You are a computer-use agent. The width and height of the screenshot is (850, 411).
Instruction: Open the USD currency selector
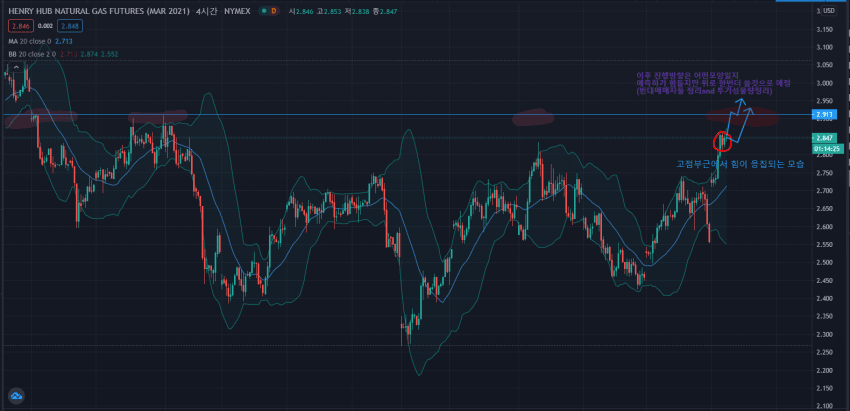tap(828, 10)
